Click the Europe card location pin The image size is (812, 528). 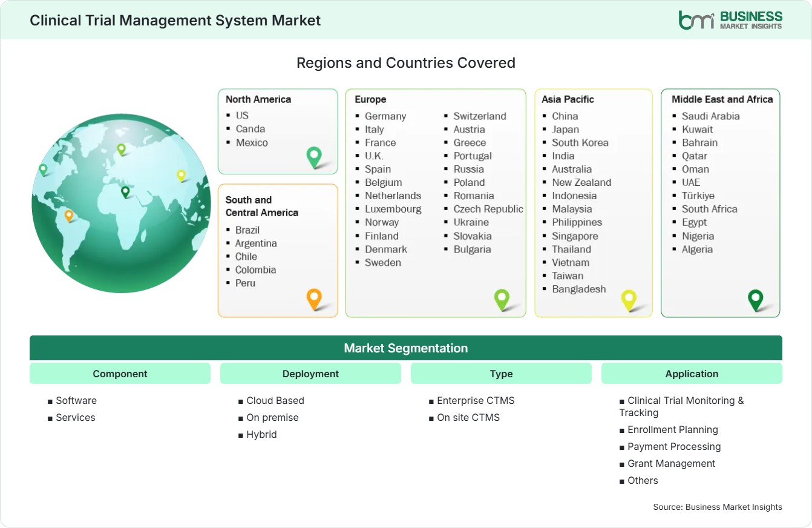point(502,300)
